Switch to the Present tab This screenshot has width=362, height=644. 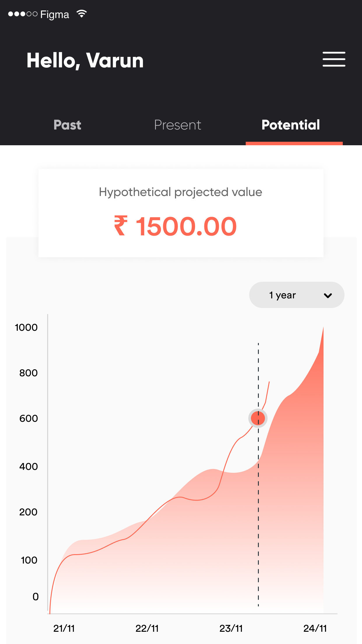[x=178, y=125]
